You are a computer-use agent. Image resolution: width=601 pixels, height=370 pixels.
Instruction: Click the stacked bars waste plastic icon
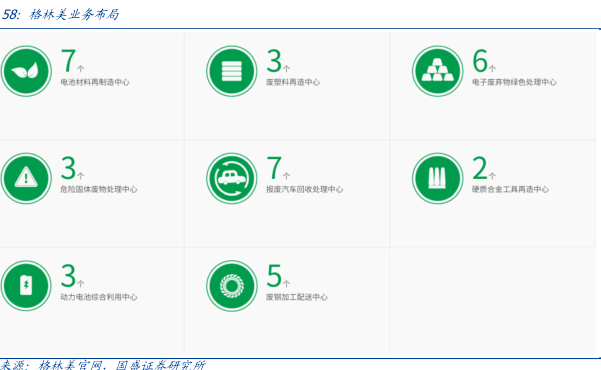click(x=232, y=71)
